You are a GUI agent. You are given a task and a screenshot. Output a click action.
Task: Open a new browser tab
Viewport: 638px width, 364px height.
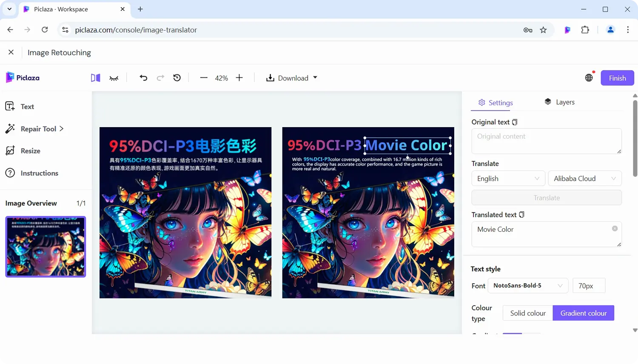[140, 9]
